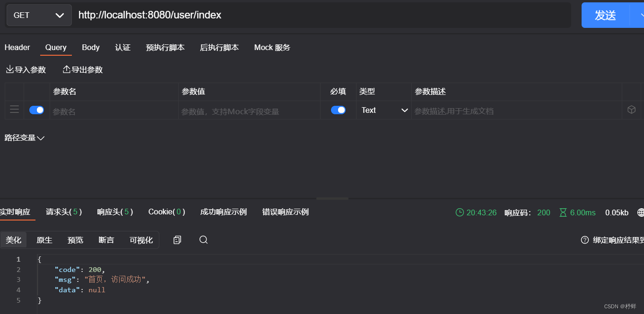
Task: Open the 预执行脚本 tab
Action: pos(165,48)
